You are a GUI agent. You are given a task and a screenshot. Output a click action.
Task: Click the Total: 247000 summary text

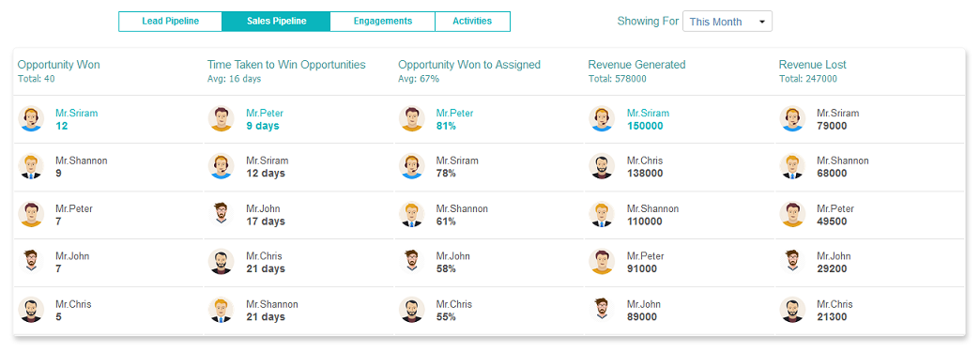click(808, 79)
